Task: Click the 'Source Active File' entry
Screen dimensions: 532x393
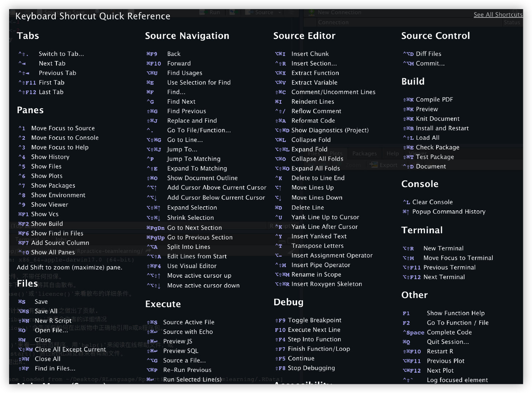Action: click(180, 322)
